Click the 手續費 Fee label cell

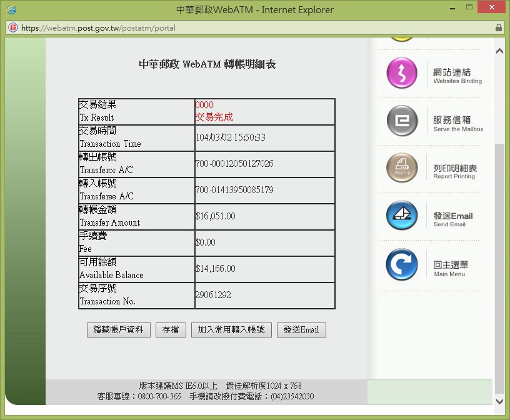tap(137, 243)
